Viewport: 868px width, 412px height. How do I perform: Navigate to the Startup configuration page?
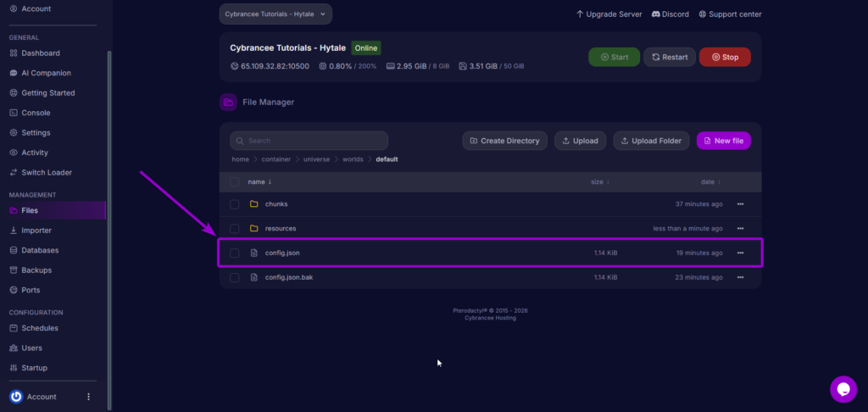pos(35,368)
